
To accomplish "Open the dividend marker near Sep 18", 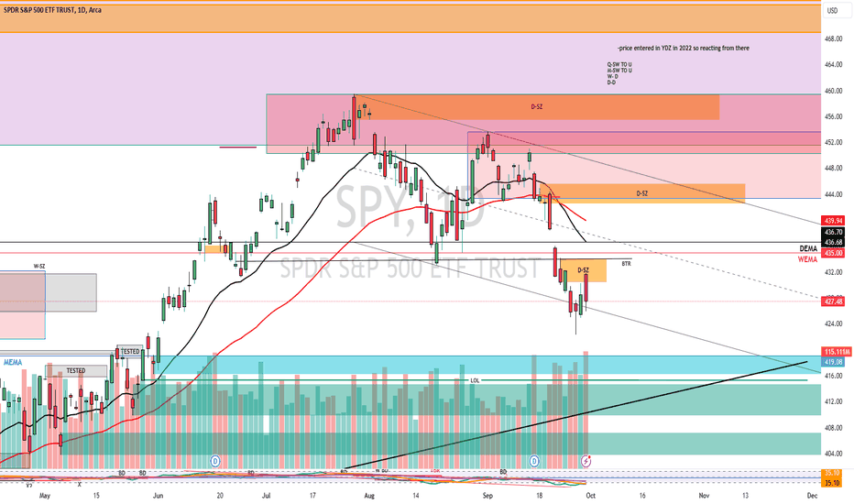I will tap(534, 461).
